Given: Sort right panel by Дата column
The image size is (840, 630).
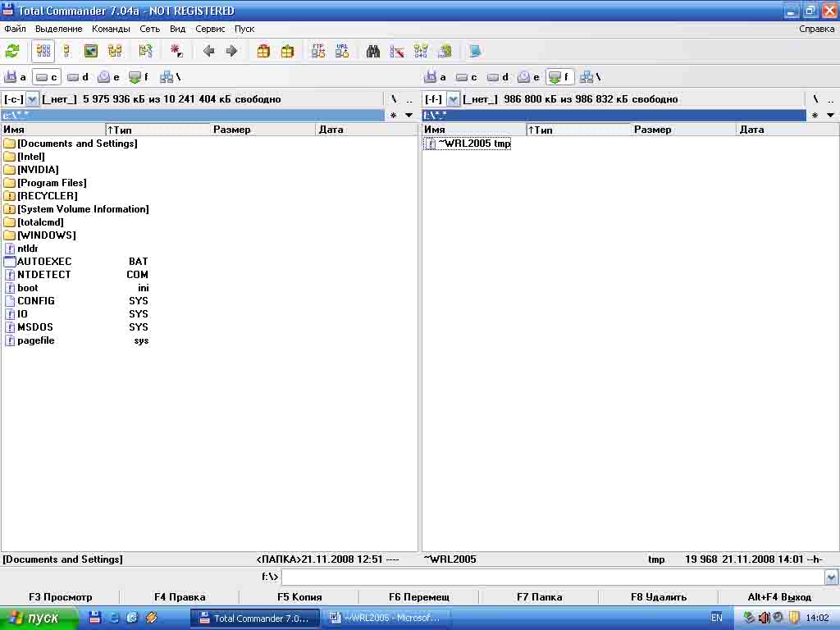Looking at the screenshot, I should pyautogui.click(x=787, y=130).
